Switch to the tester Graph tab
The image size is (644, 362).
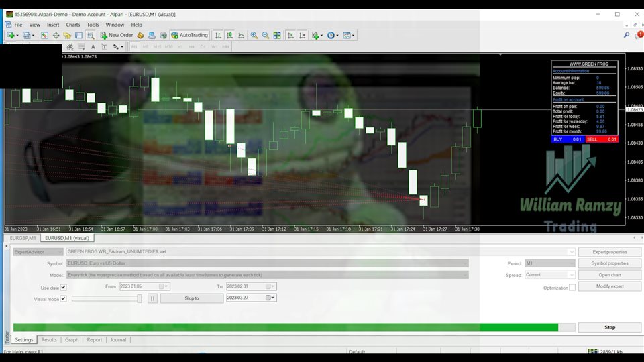[x=72, y=340]
